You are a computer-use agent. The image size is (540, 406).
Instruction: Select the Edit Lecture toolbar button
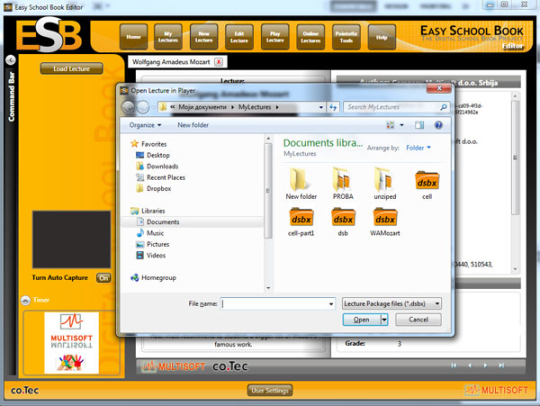(239, 37)
